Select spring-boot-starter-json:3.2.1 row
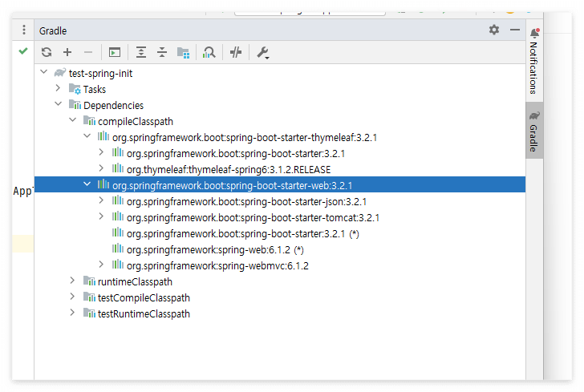 [x=280, y=201]
